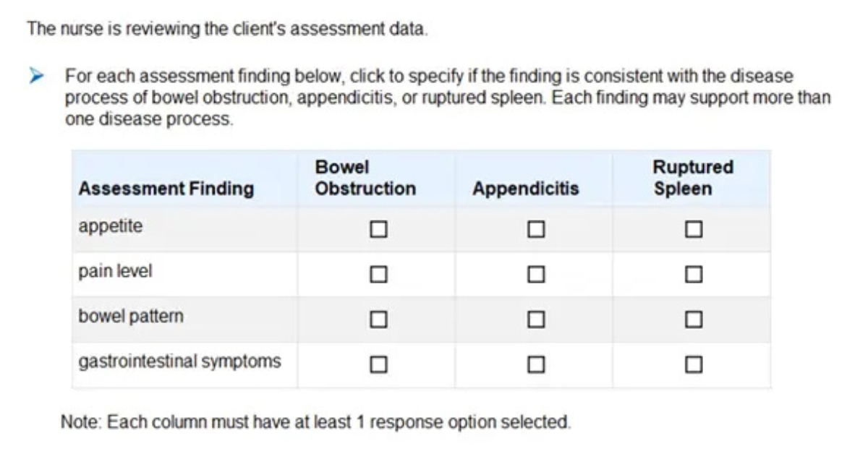
Task: Tick Appendicitis checkbox for pain level
Action: click(535, 275)
